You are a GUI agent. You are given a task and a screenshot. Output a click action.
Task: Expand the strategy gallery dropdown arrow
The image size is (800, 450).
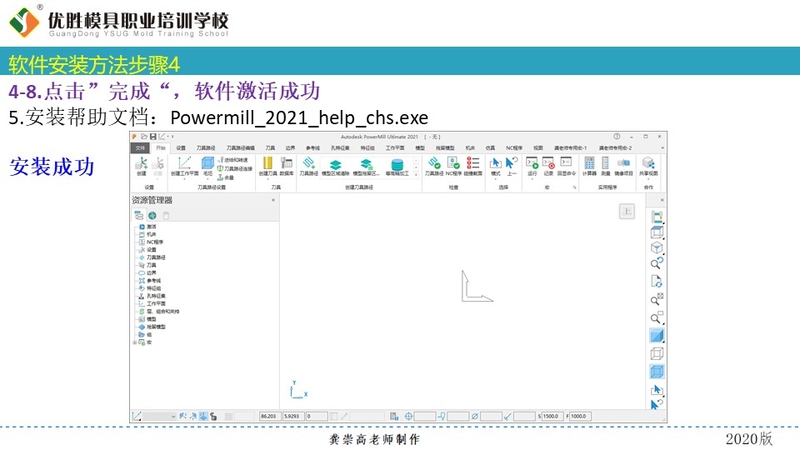(x=416, y=174)
